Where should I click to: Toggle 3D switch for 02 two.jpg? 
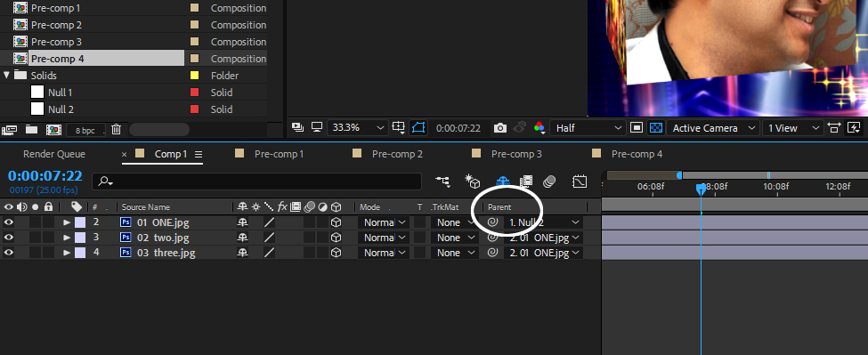pos(336,238)
